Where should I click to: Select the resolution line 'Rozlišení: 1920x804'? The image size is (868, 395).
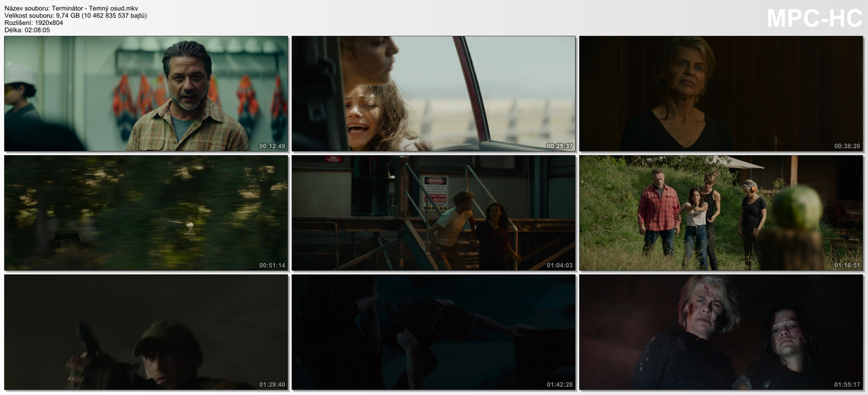tap(34, 23)
